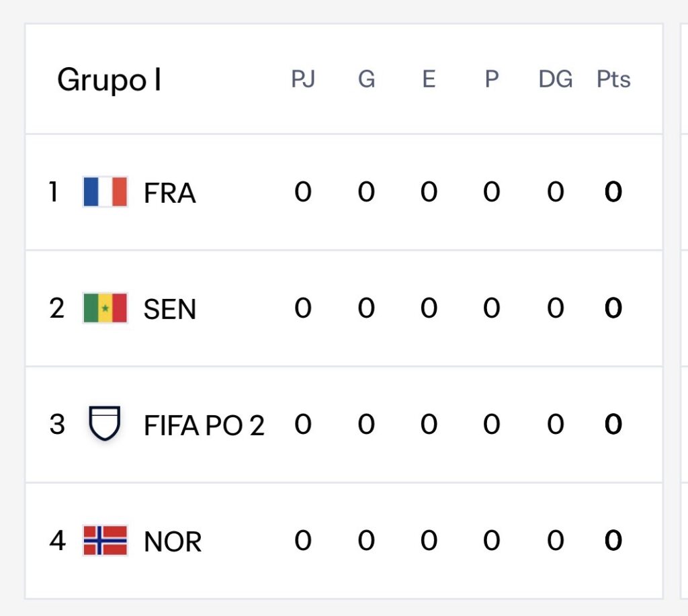Click the France flag icon

point(105,192)
